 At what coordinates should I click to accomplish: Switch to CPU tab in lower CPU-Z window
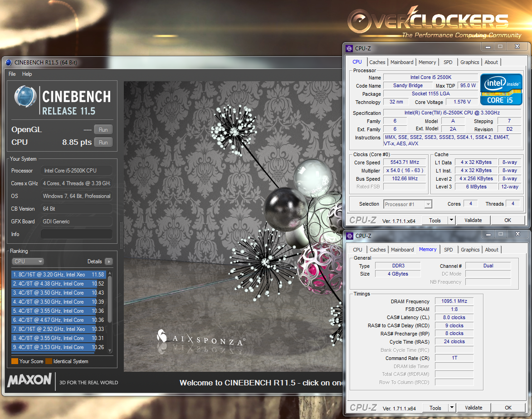(357, 250)
